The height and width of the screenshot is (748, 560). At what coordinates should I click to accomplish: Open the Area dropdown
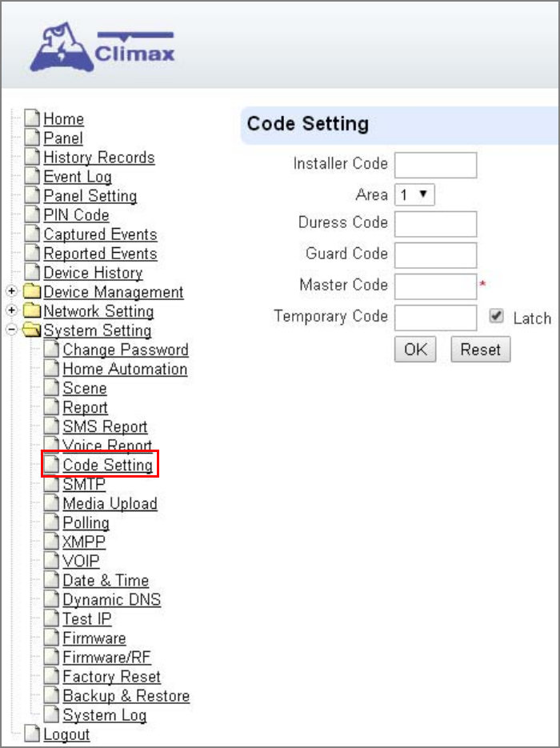(x=414, y=194)
